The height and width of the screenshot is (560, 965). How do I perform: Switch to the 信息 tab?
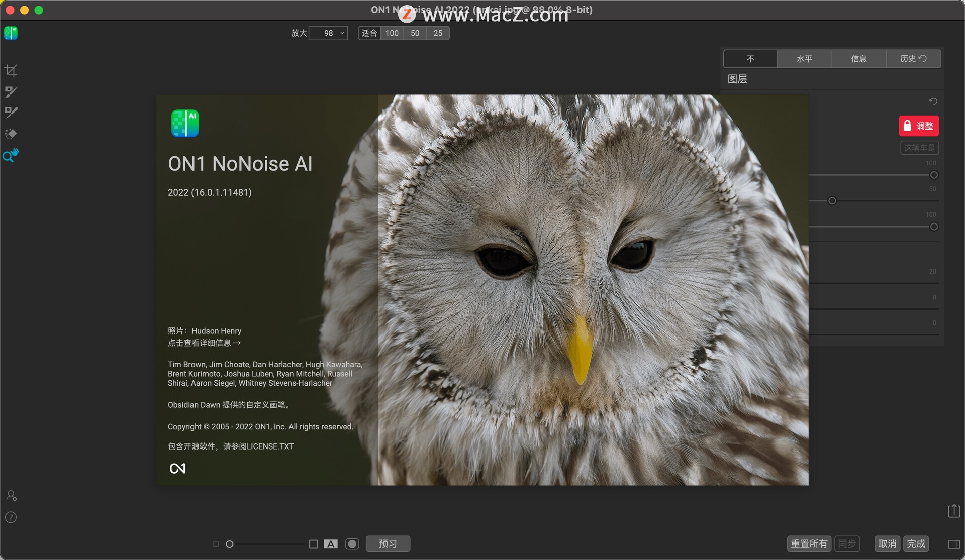859,59
